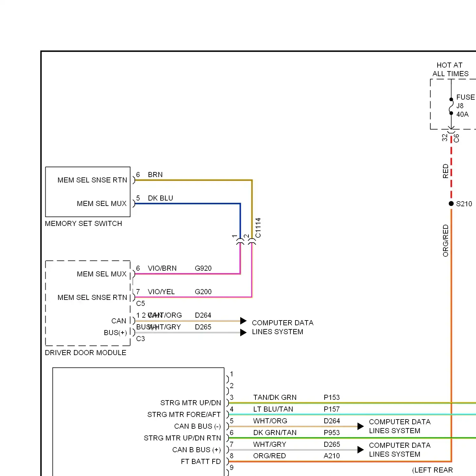Click the TAN/DK GRN wire label

click(x=275, y=397)
